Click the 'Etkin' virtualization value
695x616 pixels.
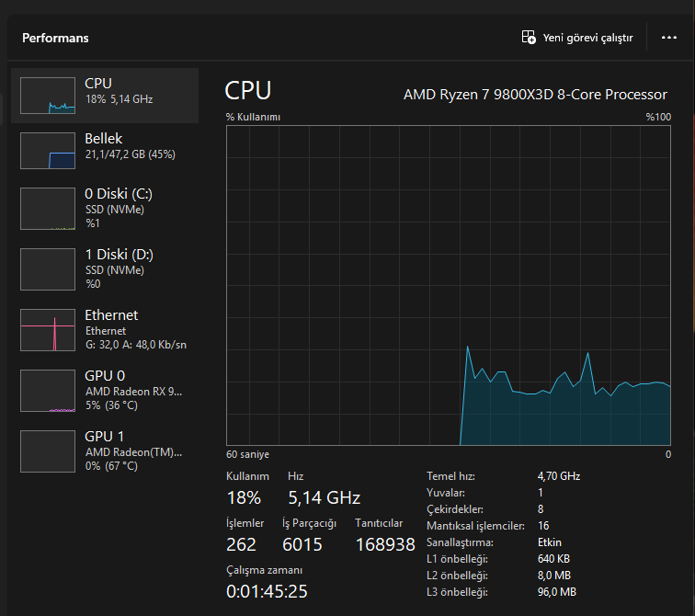[x=550, y=542]
